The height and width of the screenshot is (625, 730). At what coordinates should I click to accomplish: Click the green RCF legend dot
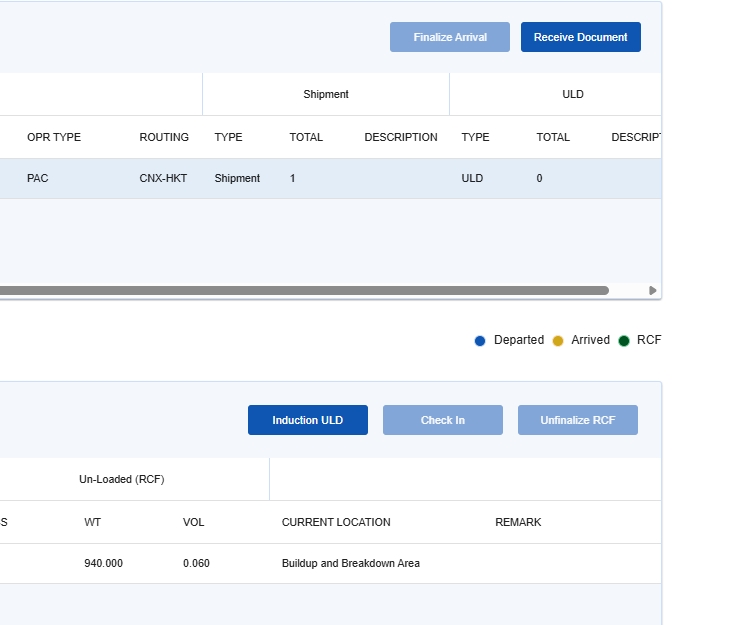click(624, 341)
